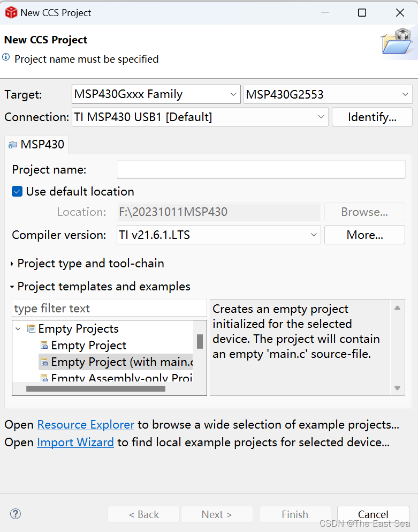This screenshot has height=532, width=418.
Task: Open the Resource Explorer link
Action: pos(86,424)
